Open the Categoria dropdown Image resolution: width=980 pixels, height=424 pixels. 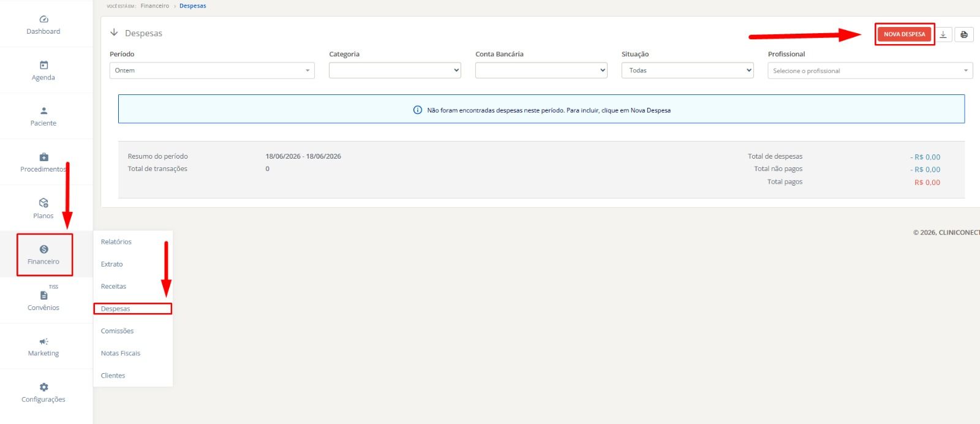pyautogui.click(x=395, y=70)
